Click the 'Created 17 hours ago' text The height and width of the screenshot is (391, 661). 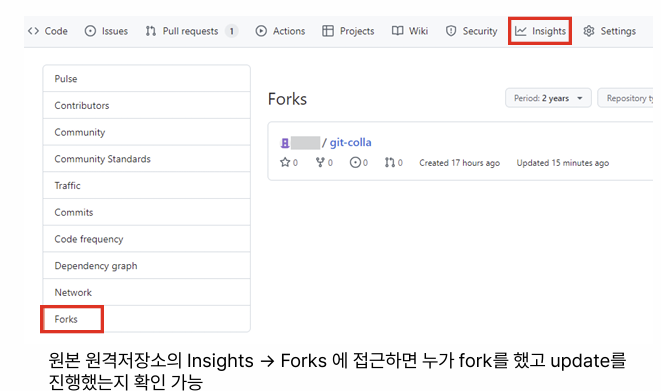[459, 163]
